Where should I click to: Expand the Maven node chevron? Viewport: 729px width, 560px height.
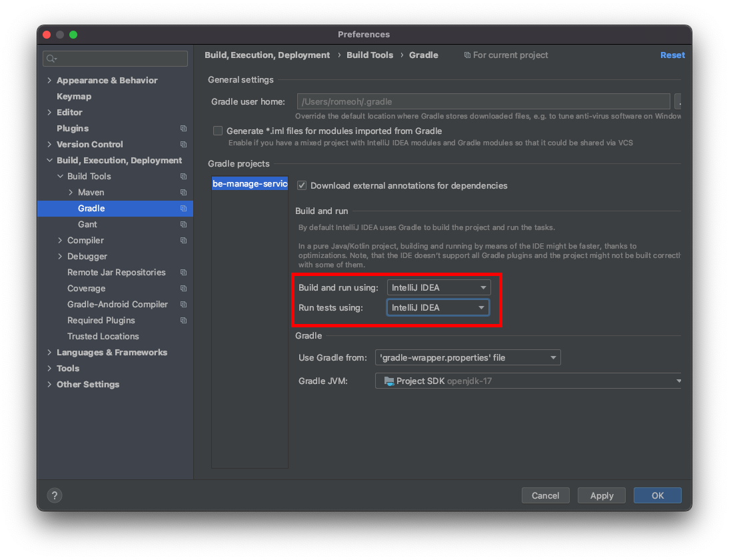pyautogui.click(x=71, y=192)
